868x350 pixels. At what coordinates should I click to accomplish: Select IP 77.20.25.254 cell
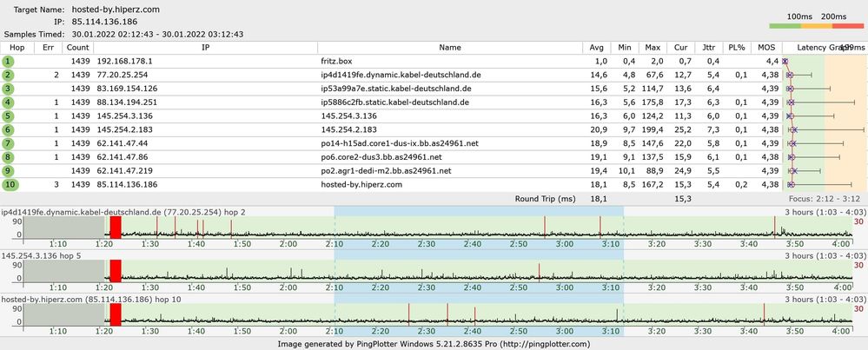122,75
